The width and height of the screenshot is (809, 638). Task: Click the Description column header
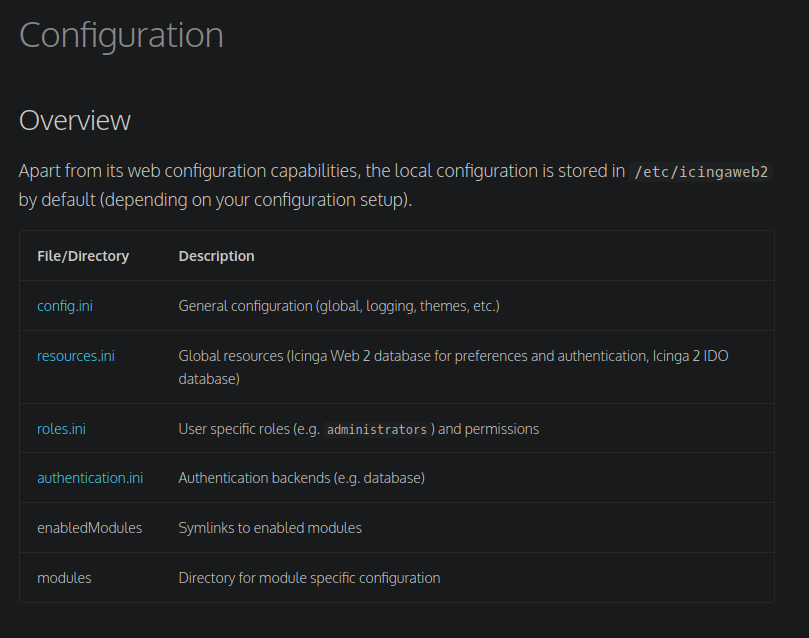[x=216, y=256]
